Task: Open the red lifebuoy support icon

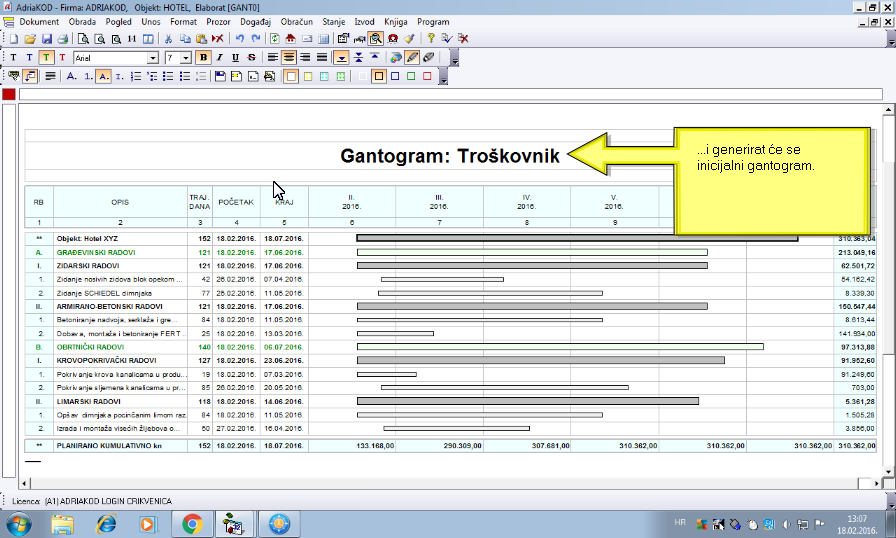Action: [393, 39]
